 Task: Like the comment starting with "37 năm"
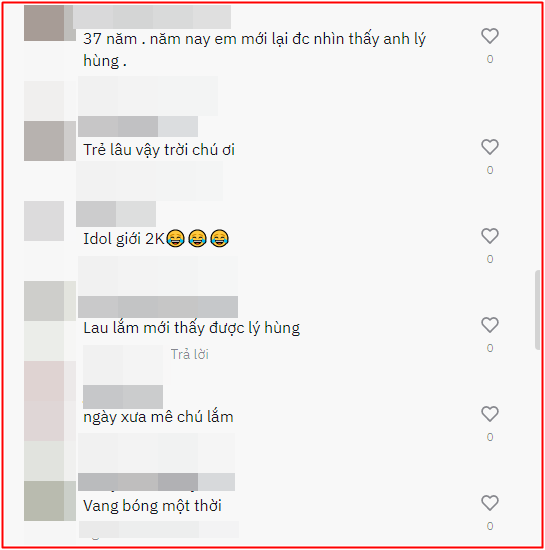tap(490, 36)
